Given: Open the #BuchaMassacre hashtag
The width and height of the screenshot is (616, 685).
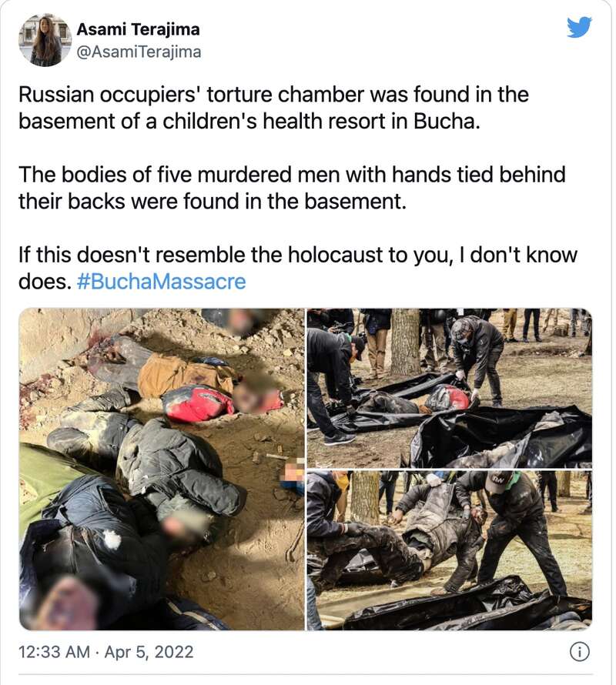Looking at the screenshot, I should coord(161,282).
